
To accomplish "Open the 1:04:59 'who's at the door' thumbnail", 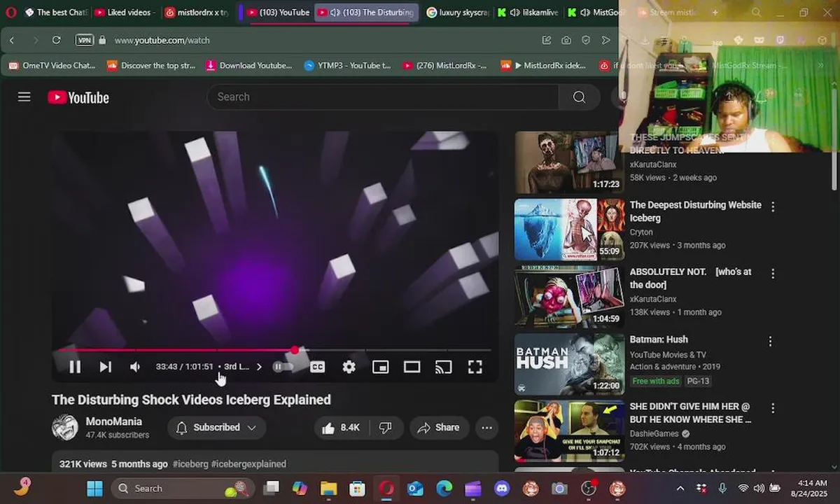I will [x=570, y=296].
